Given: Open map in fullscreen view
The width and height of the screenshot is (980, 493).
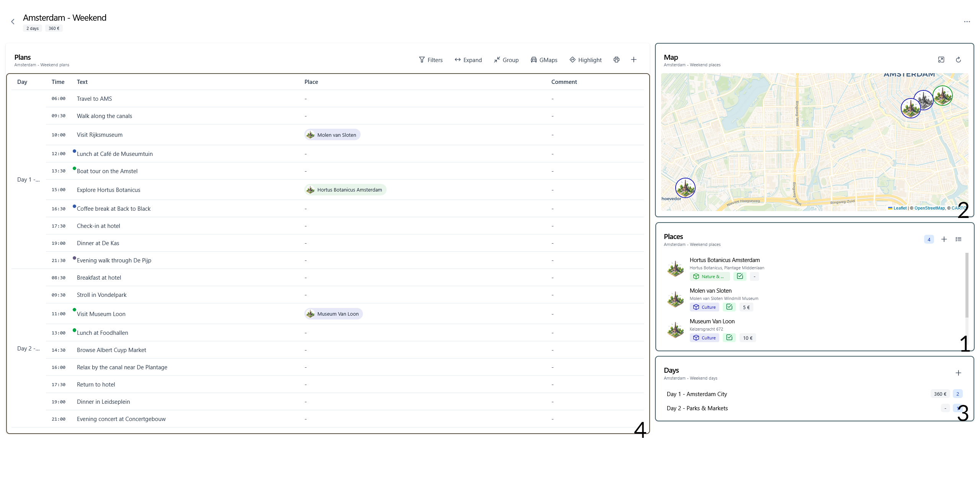Looking at the screenshot, I should click(x=941, y=60).
